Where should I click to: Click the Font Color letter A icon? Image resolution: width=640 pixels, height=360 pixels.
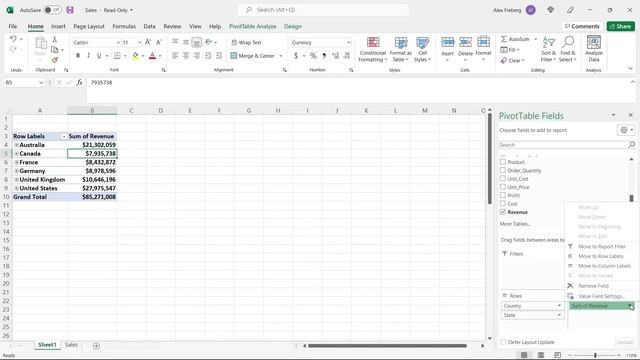tap(152, 56)
